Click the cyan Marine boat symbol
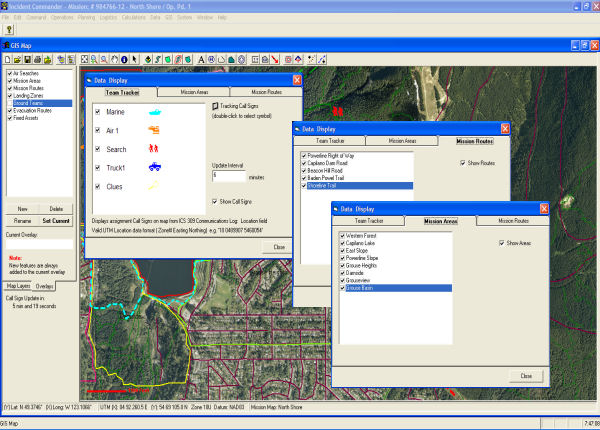Screen dimensions: 600x430 (x=155, y=112)
